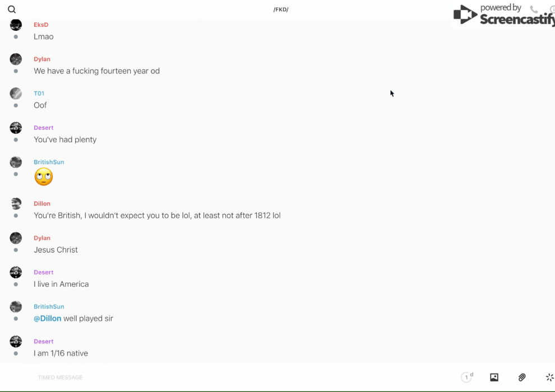Click the image picker icon
The width and height of the screenshot is (555, 392).
tap(494, 377)
